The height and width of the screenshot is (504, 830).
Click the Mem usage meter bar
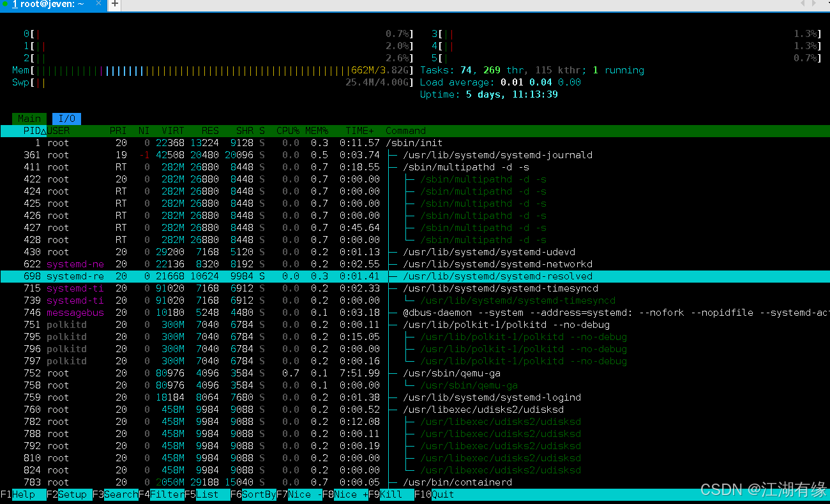[213, 70]
